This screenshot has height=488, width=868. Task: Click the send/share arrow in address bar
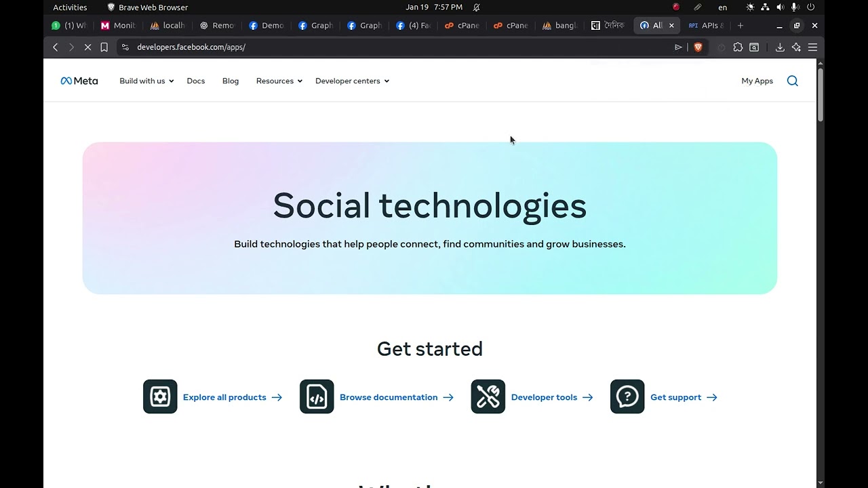point(678,47)
